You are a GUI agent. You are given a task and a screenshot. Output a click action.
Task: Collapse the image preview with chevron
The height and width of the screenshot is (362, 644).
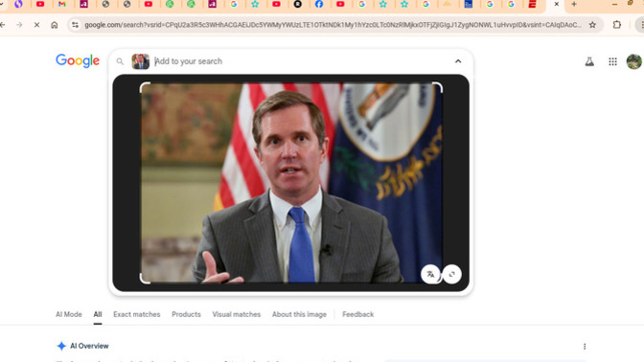[x=458, y=61]
